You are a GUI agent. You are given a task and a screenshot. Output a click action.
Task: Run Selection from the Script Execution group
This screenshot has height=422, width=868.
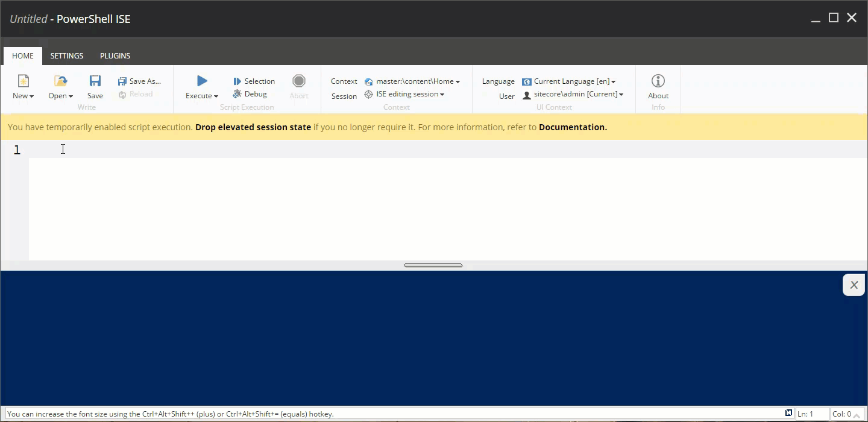pyautogui.click(x=254, y=81)
